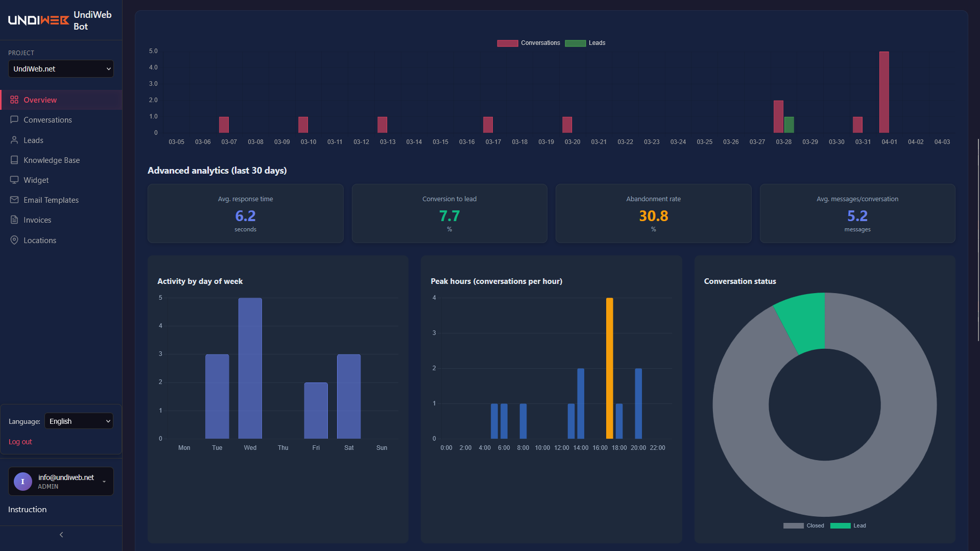Select the Widget monitor icon
980x551 pixels.
tap(14, 180)
